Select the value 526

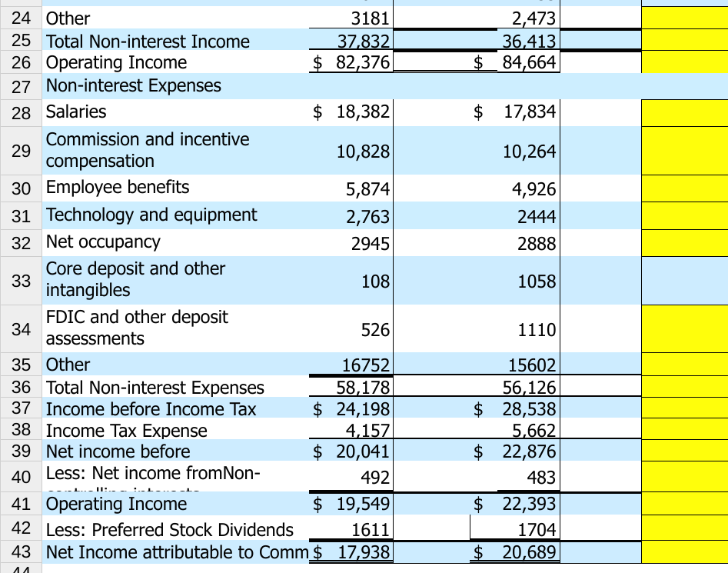point(375,330)
